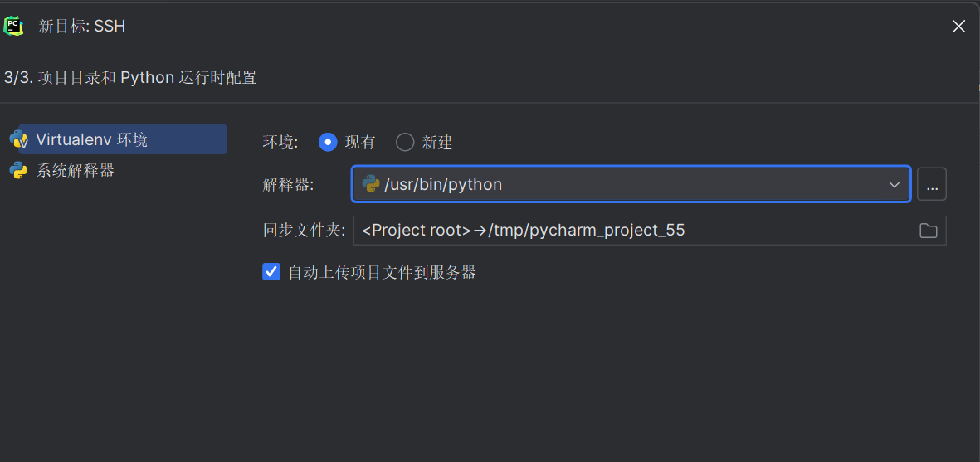
Task: Choose the 新建 environment radio button
Action: [x=405, y=143]
